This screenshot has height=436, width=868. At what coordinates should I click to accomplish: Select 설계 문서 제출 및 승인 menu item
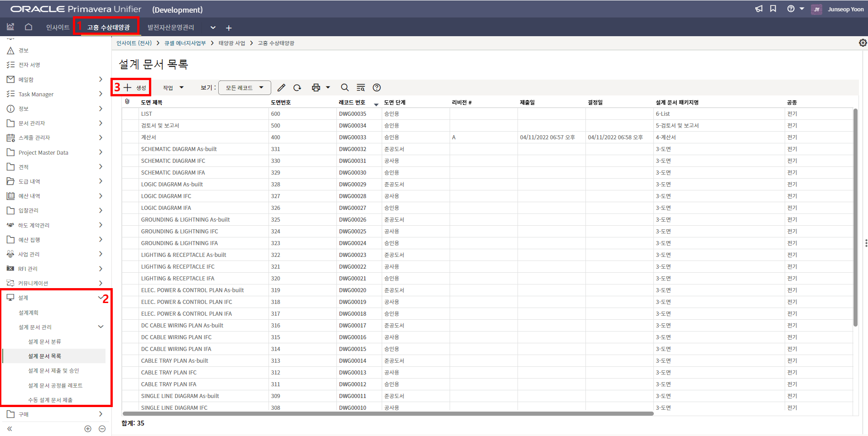[x=53, y=371]
